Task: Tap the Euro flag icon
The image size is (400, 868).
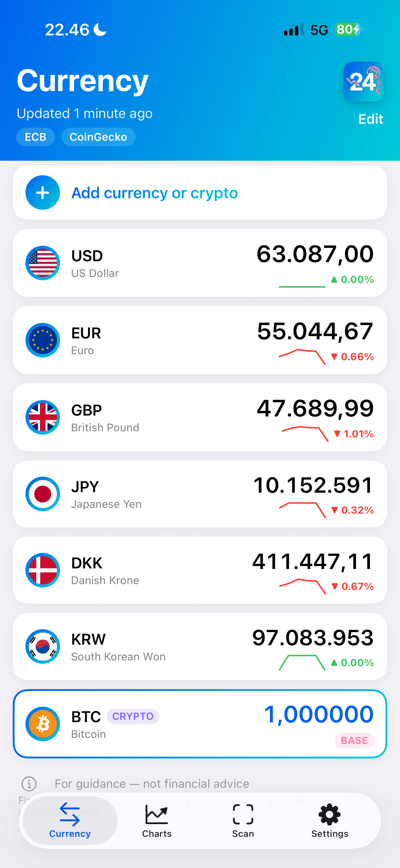Action: click(x=43, y=340)
